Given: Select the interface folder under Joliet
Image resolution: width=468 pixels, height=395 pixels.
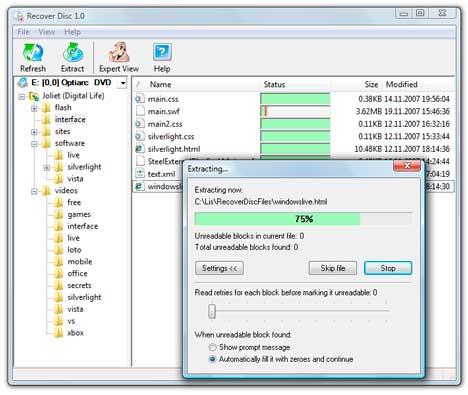Looking at the screenshot, I should 70,119.
